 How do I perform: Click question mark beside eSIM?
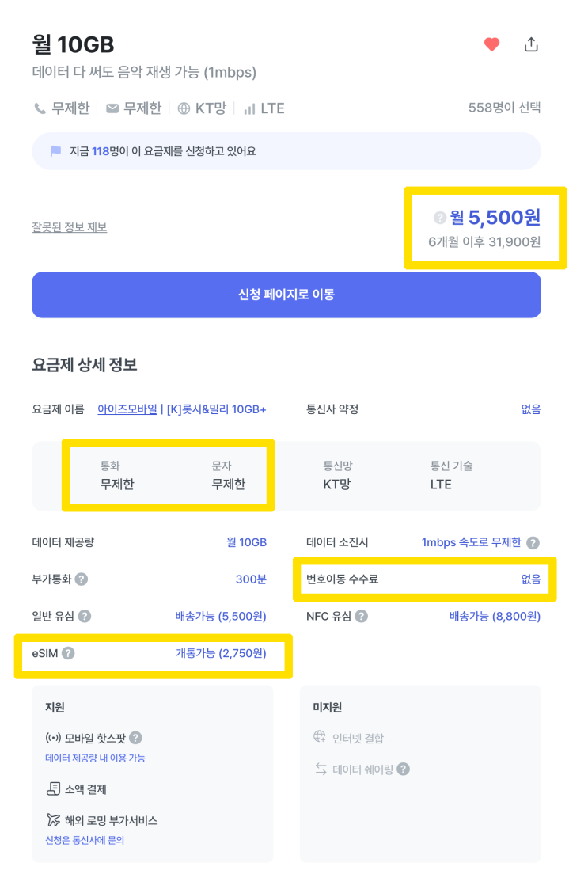pyautogui.click(x=68, y=653)
